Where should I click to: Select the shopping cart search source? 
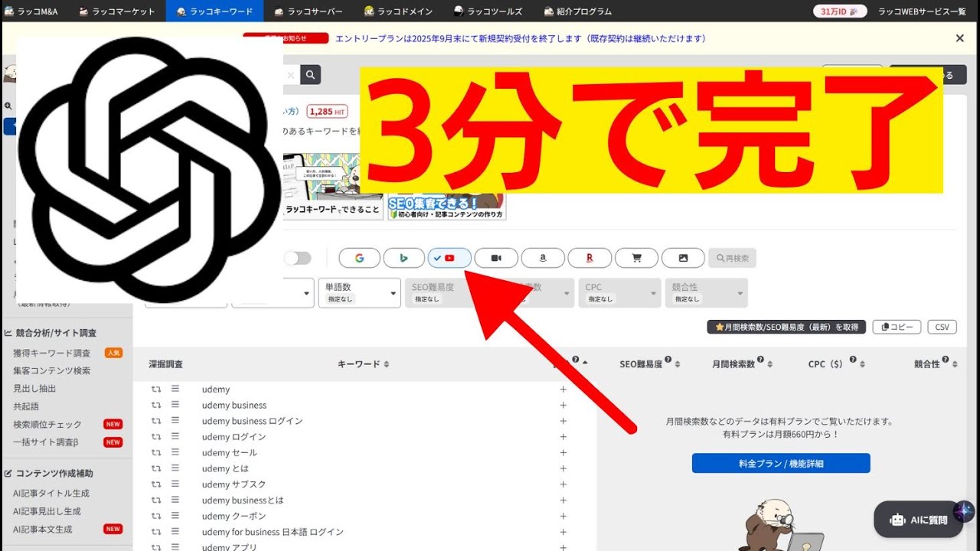(x=636, y=259)
